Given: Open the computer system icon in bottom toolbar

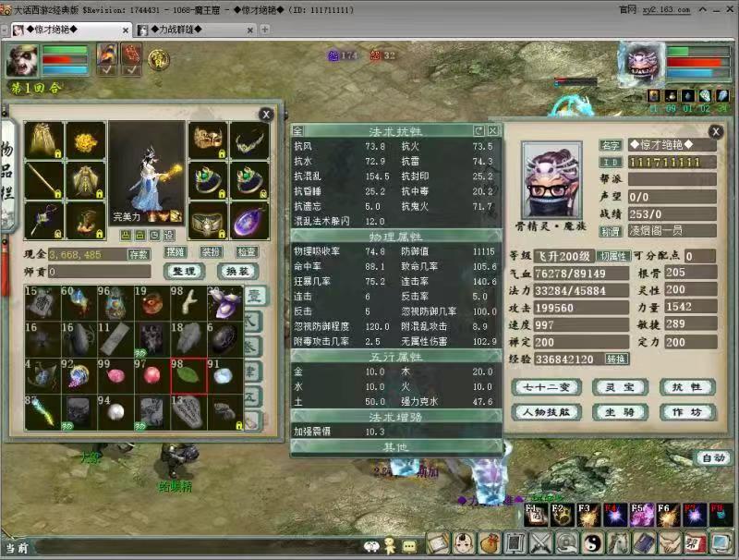Looking at the screenshot, I should coord(721,543).
